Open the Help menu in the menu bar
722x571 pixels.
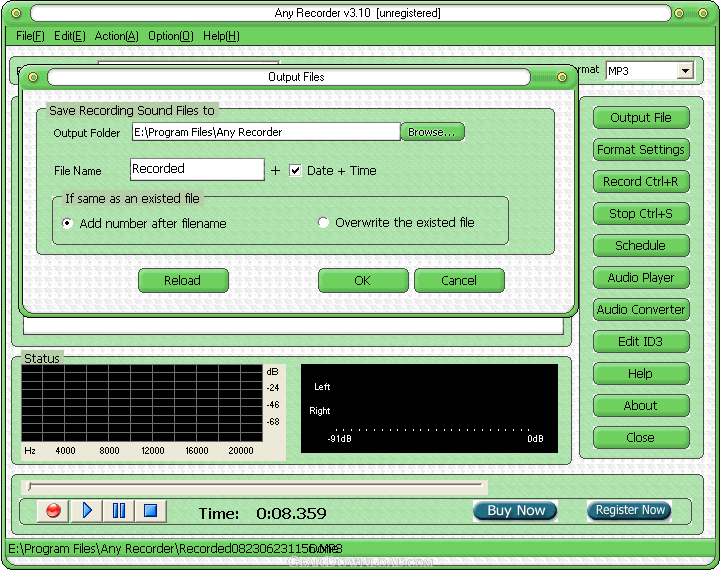point(221,36)
